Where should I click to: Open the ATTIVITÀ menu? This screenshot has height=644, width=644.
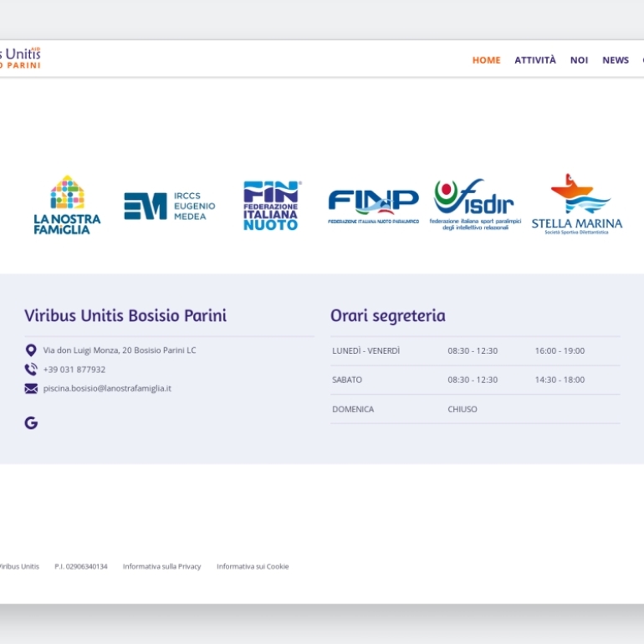535,60
